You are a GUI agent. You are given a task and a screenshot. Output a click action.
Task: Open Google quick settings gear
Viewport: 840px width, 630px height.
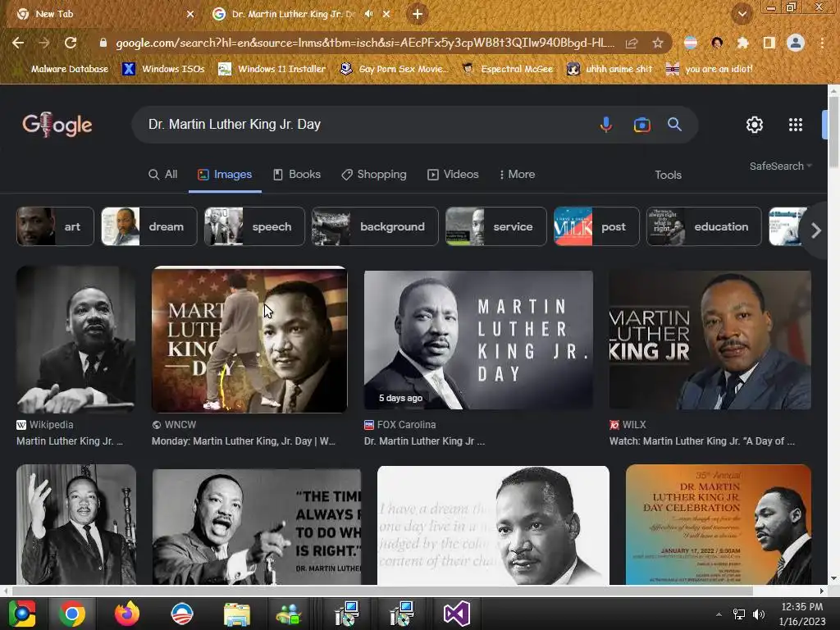(755, 125)
